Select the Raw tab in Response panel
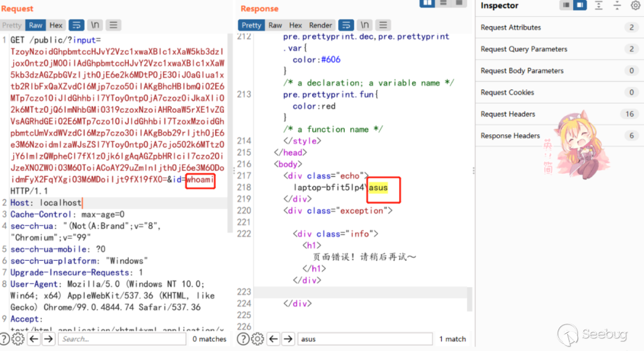This screenshot has height=351, width=644. pos(275,25)
